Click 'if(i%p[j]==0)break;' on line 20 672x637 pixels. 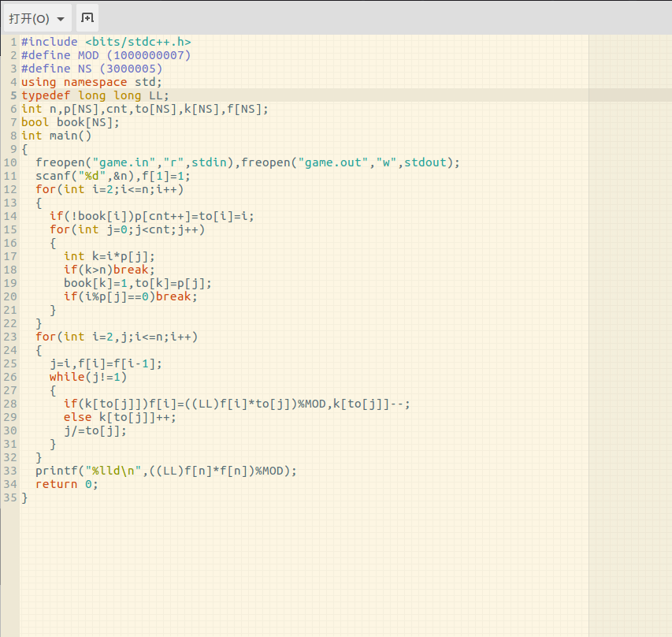pos(131,296)
